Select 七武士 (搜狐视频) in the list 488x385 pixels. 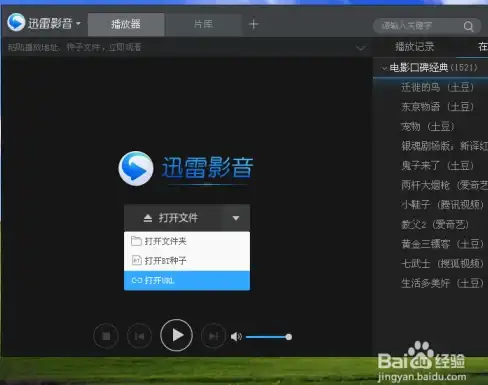tap(442, 263)
